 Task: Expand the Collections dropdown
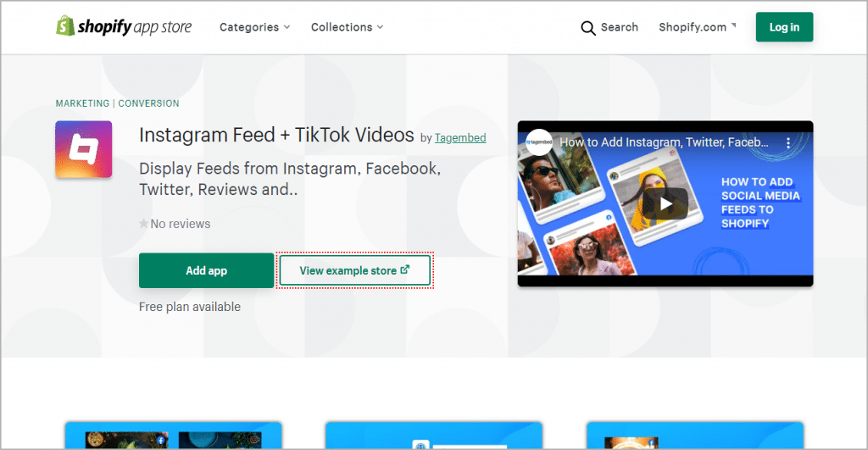click(x=347, y=27)
